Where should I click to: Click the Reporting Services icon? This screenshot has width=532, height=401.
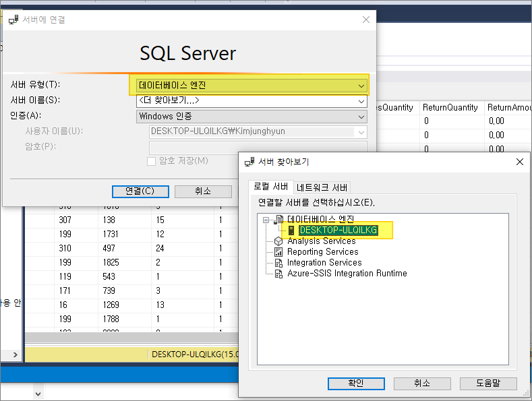[278, 252]
